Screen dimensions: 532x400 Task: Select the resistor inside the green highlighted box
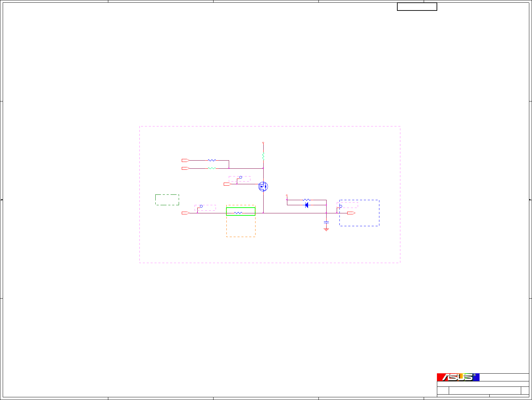coord(238,213)
